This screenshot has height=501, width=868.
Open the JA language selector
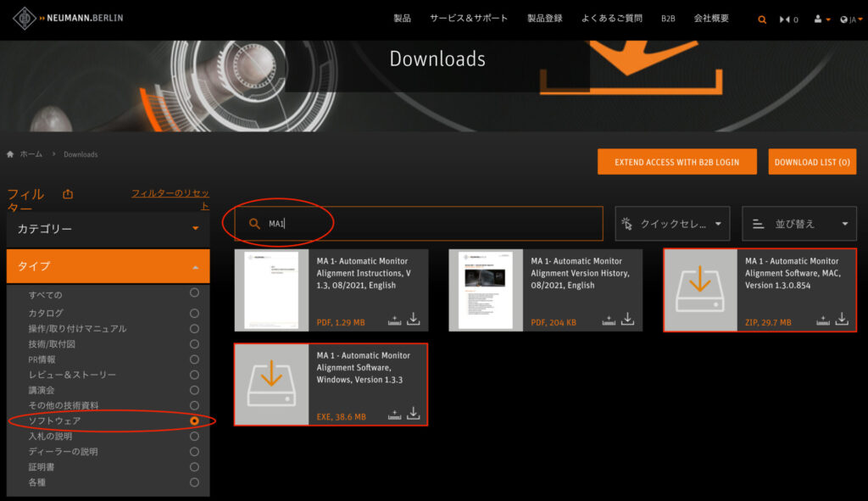(851, 19)
